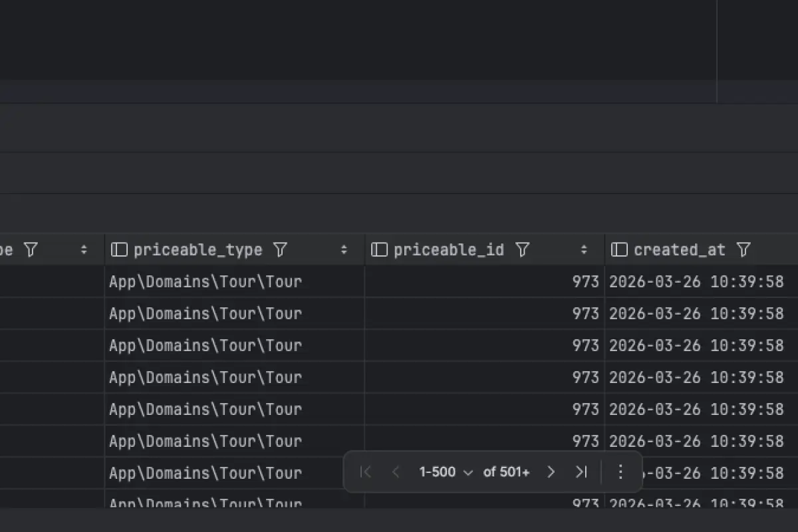Go to the first page of results
The width and height of the screenshot is (798, 532).
pos(365,472)
